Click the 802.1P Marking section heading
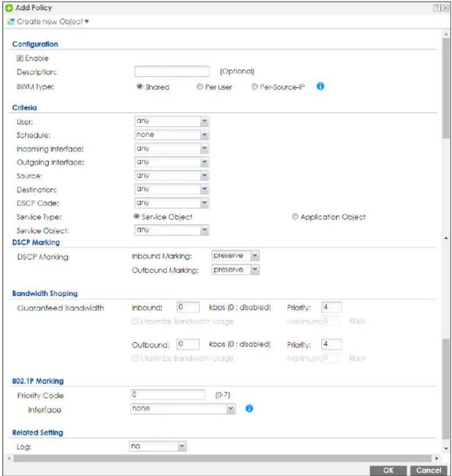The width and height of the screenshot is (452, 476). click(38, 381)
